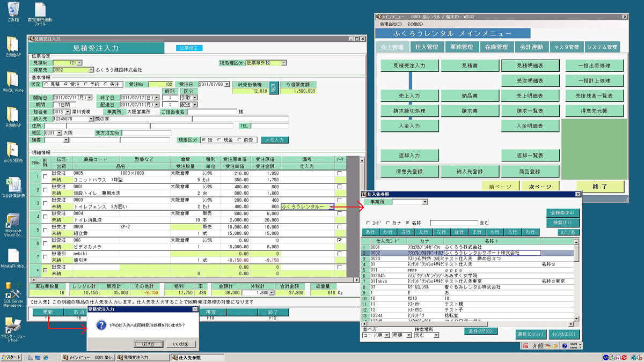
Task: Uncheck the マーク checkbox on ビデオカメラ row
Action: tap(339, 241)
